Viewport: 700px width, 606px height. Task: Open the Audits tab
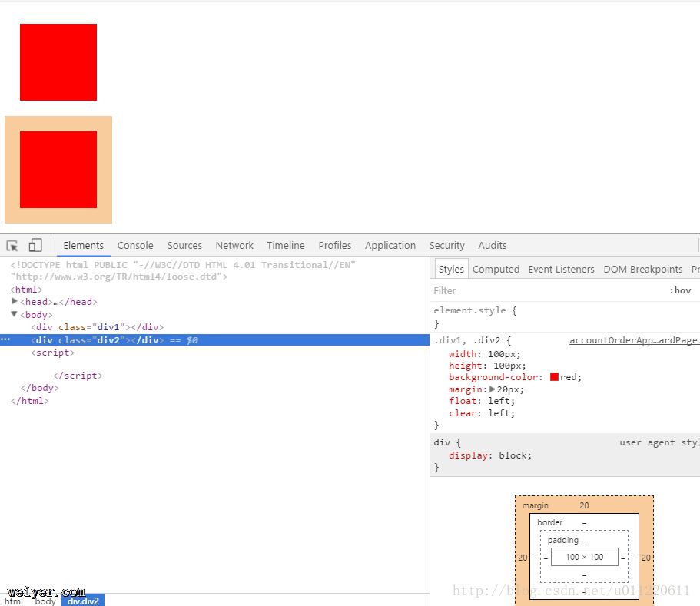pos(493,246)
